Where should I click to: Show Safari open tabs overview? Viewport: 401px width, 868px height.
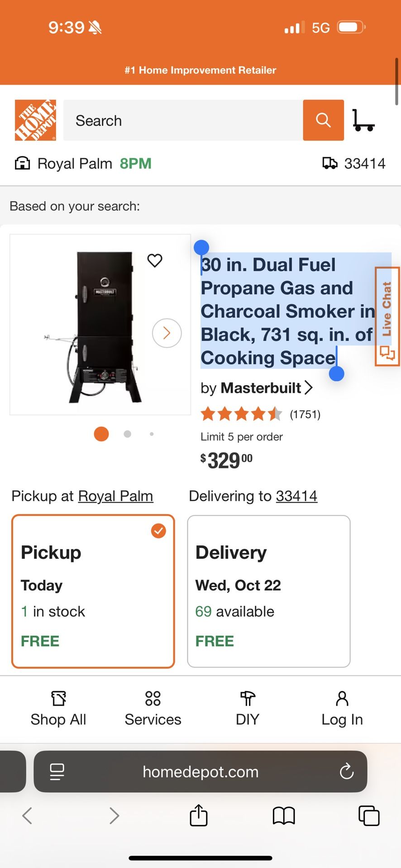pos(369,816)
